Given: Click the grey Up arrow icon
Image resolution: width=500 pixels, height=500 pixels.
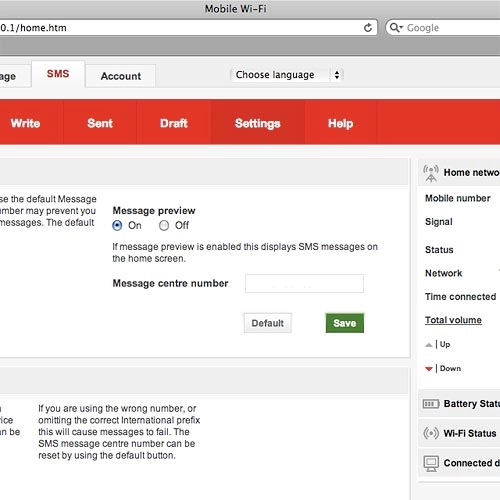Looking at the screenshot, I should click(429, 345).
